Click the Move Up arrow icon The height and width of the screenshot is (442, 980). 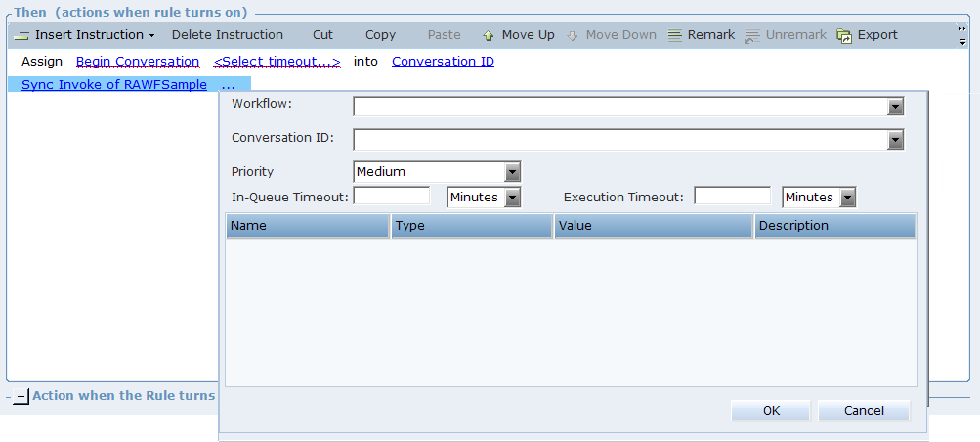489,35
